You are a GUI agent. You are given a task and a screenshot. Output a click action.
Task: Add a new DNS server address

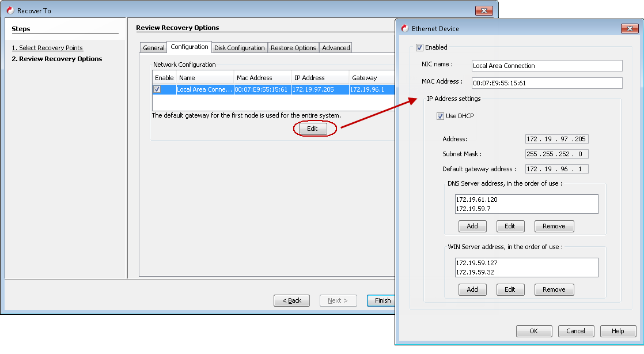[472, 226]
